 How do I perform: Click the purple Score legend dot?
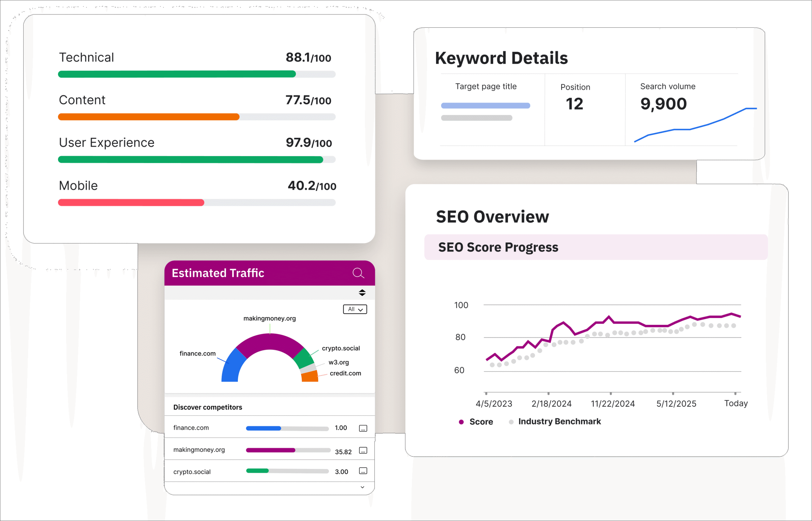[x=461, y=422]
